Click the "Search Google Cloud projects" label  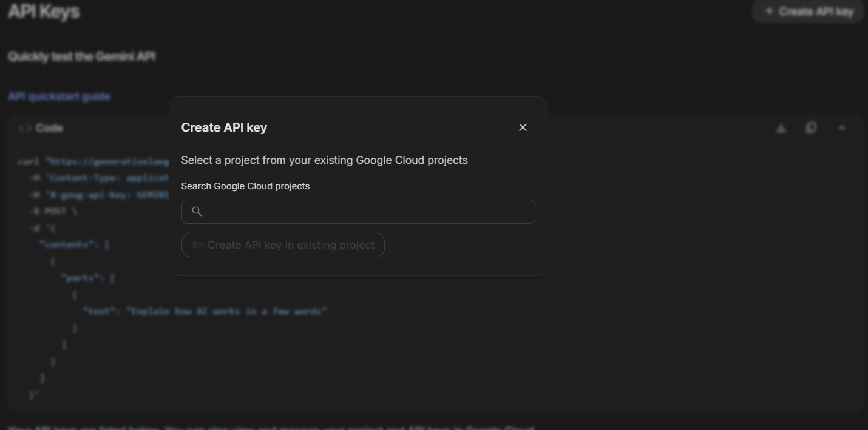click(245, 186)
